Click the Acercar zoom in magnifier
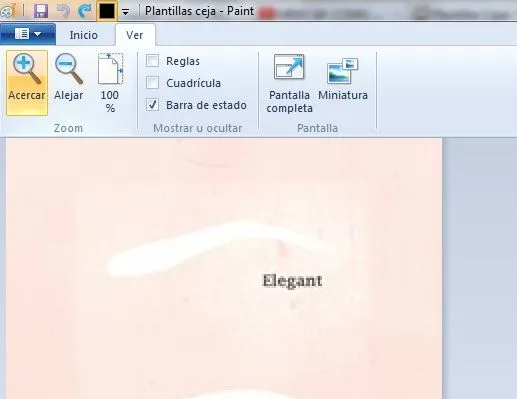This screenshot has width=517, height=399. (27, 83)
